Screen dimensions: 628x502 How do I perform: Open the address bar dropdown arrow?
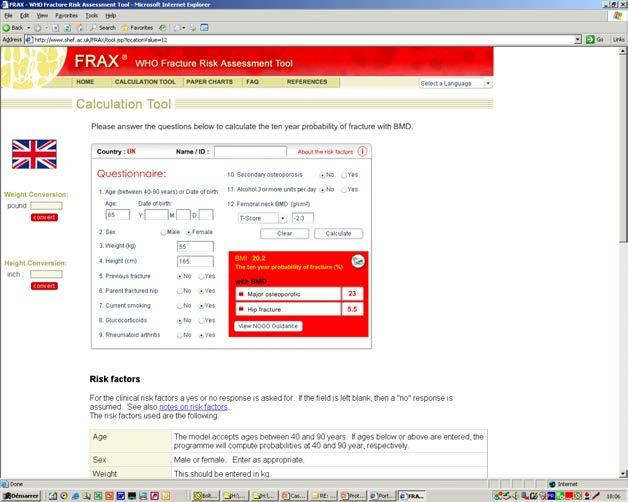578,39
